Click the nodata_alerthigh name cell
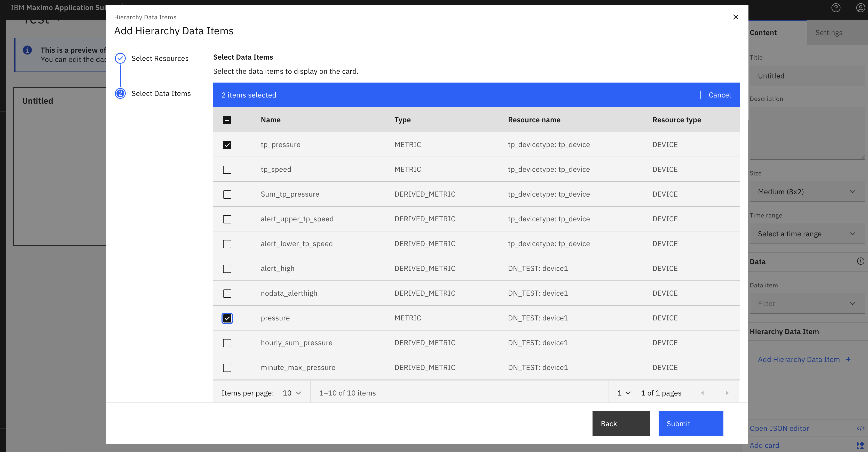Screen dimensions: 868x452 [289, 293]
